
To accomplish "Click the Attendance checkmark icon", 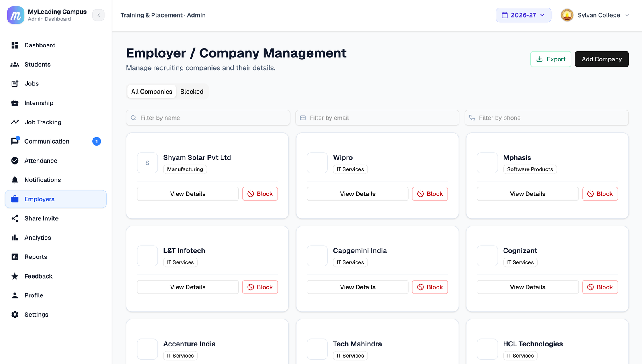I will tap(15, 161).
